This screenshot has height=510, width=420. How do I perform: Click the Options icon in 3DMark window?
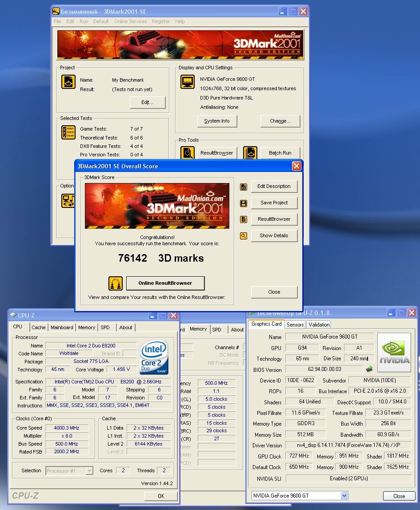click(x=68, y=201)
